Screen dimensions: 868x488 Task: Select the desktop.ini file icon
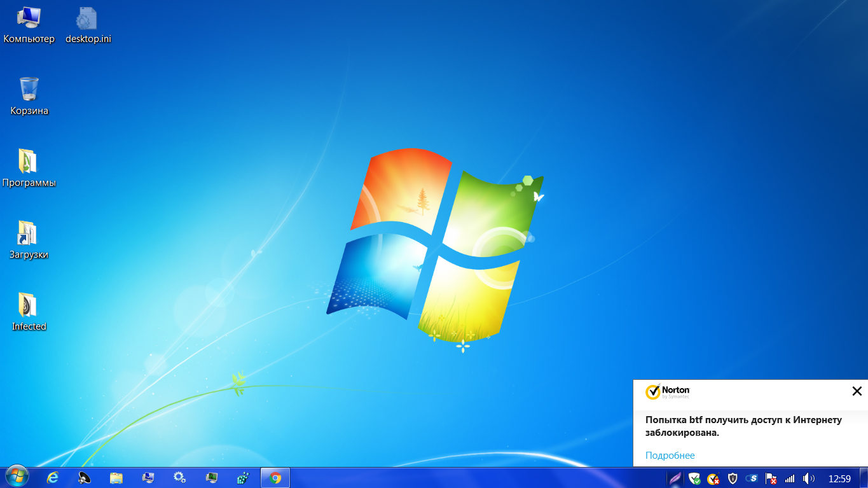pyautogui.click(x=88, y=25)
